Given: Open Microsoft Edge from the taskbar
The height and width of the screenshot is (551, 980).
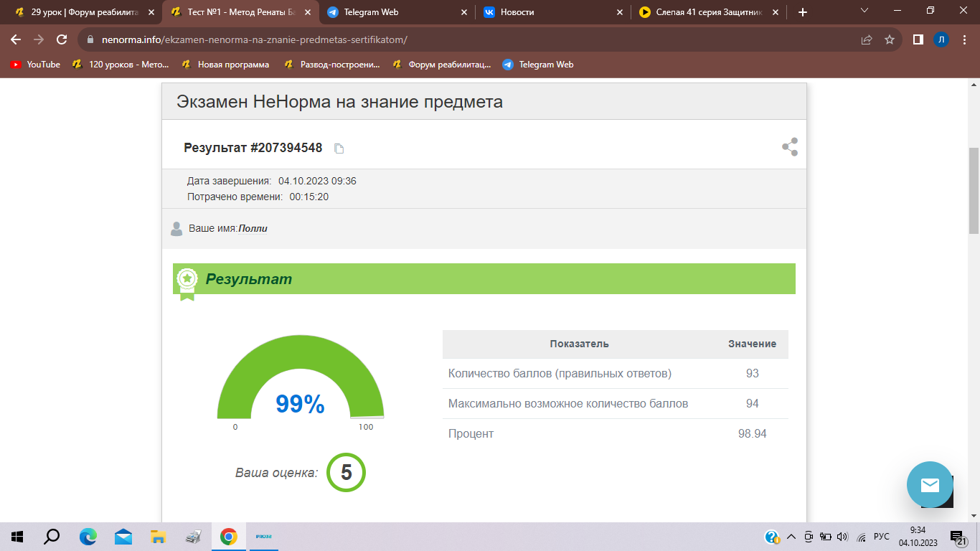Looking at the screenshot, I should coord(88,537).
